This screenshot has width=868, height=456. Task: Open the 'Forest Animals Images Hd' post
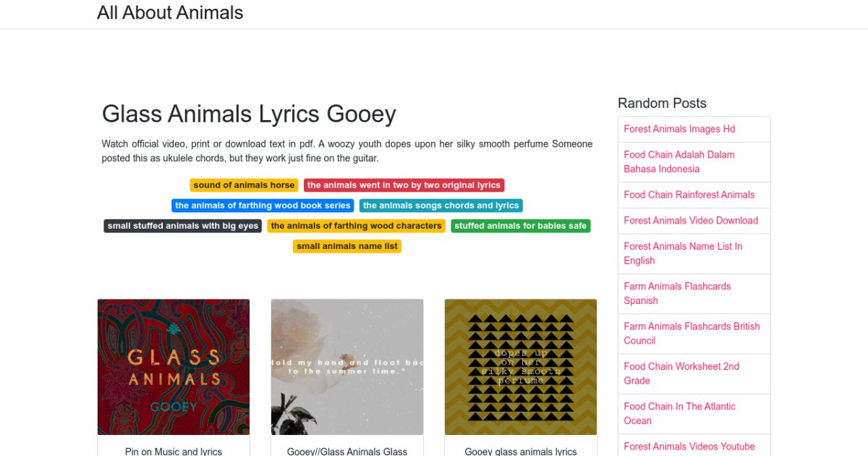click(679, 129)
